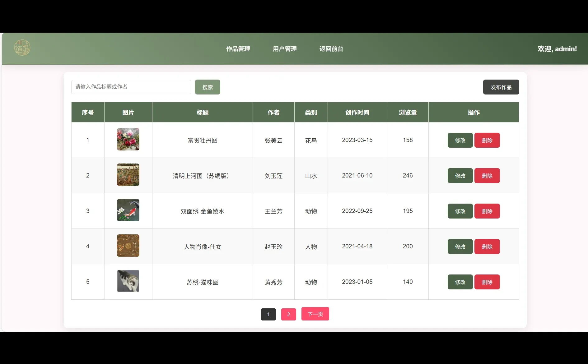588x364 pixels.
Task: Click 删除 for 苏绣-猫咪图
Action: point(487,282)
